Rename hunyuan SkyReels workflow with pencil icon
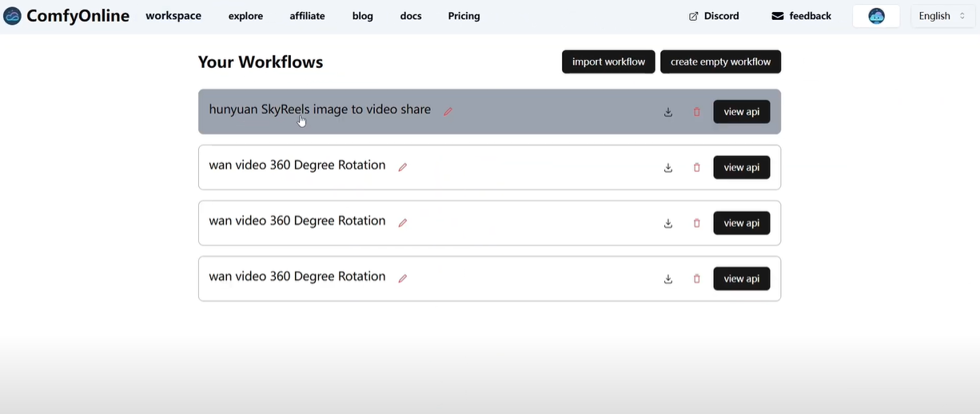 pyautogui.click(x=448, y=112)
